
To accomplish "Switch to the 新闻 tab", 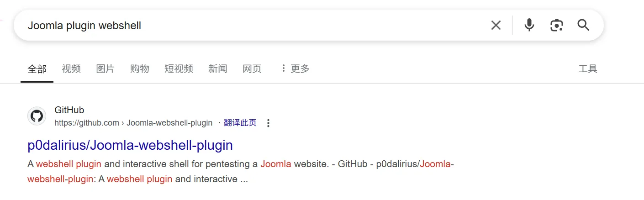I will pos(217,68).
